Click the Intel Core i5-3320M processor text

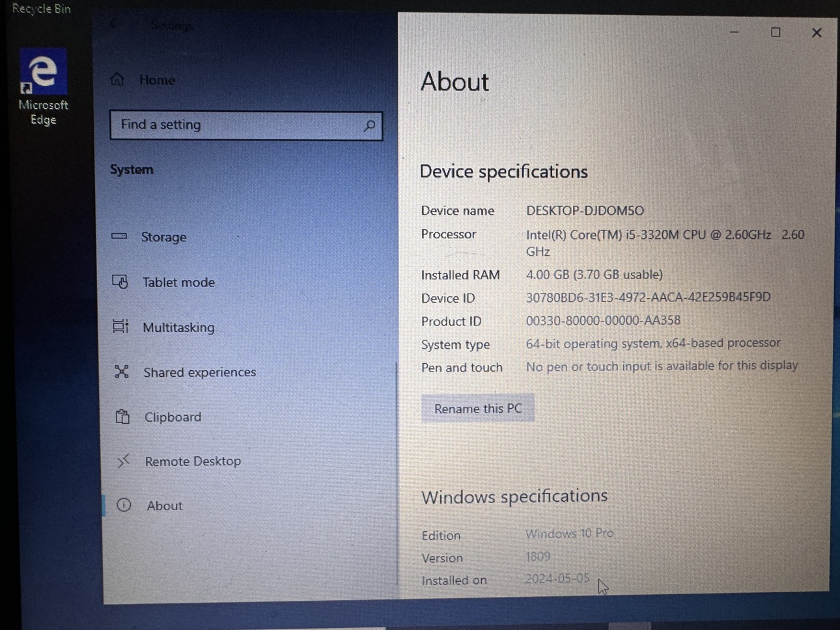coord(665,243)
